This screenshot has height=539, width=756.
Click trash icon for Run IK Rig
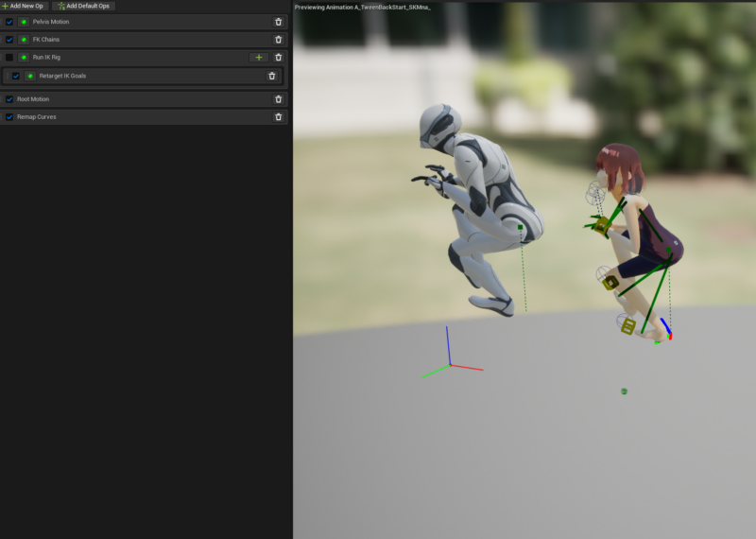[x=278, y=58]
